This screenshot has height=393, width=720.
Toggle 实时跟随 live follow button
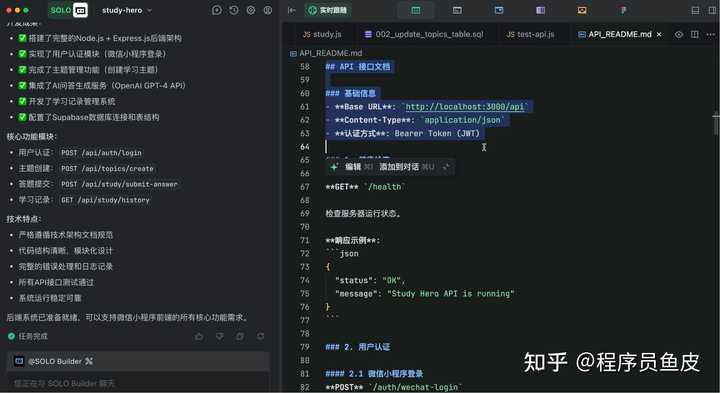(327, 10)
